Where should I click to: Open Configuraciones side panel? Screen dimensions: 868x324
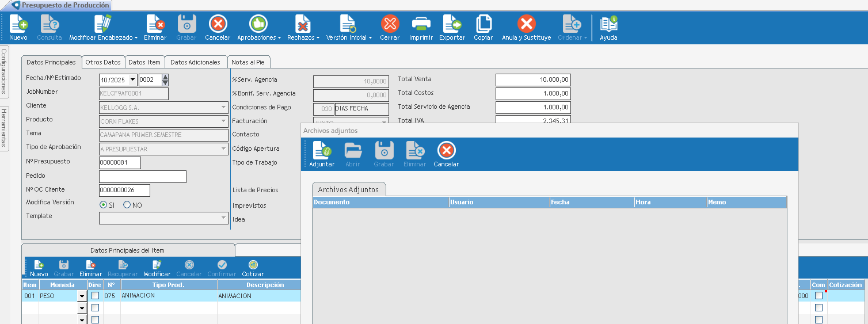[4, 71]
